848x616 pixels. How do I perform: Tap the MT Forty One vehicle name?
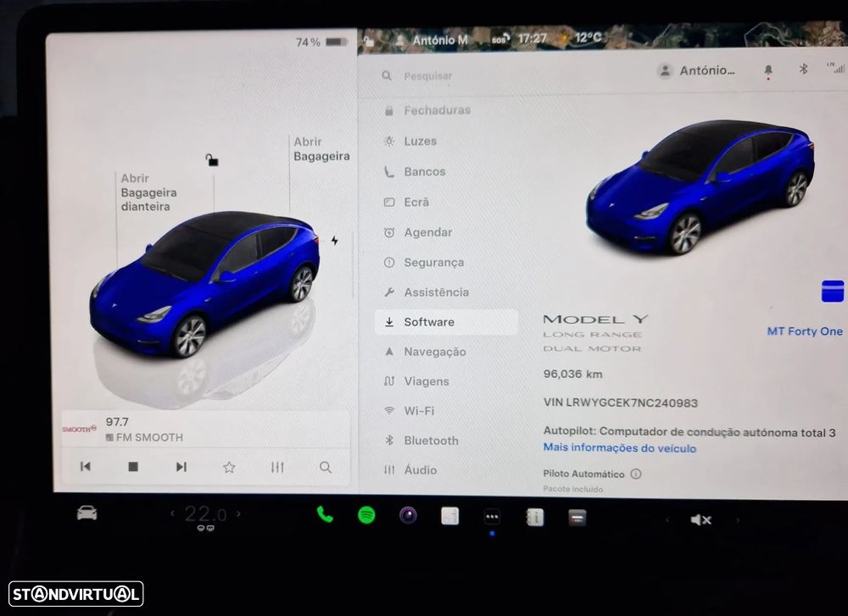click(805, 331)
